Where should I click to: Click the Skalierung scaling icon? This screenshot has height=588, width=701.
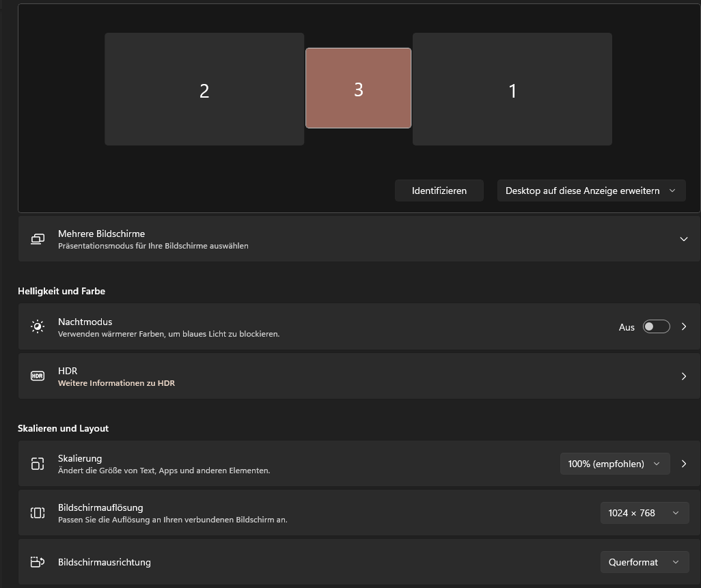pyautogui.click(x=38, y=464)
